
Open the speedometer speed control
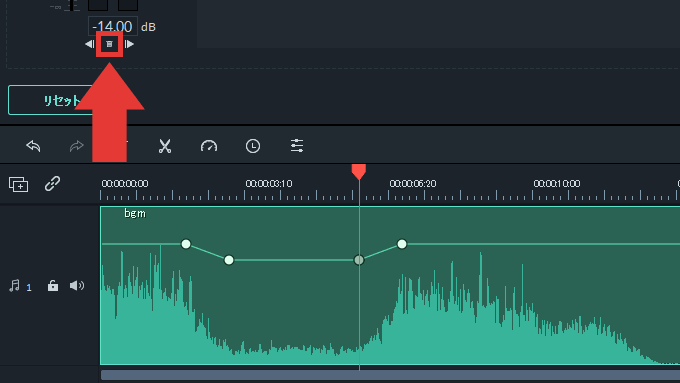(209, 146)
